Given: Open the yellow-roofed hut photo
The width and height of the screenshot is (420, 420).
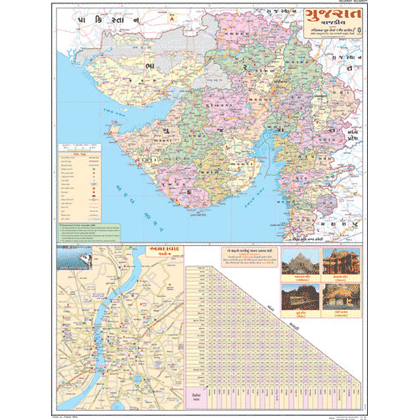Looking at the screenshot, I should [x=341, y=297].
